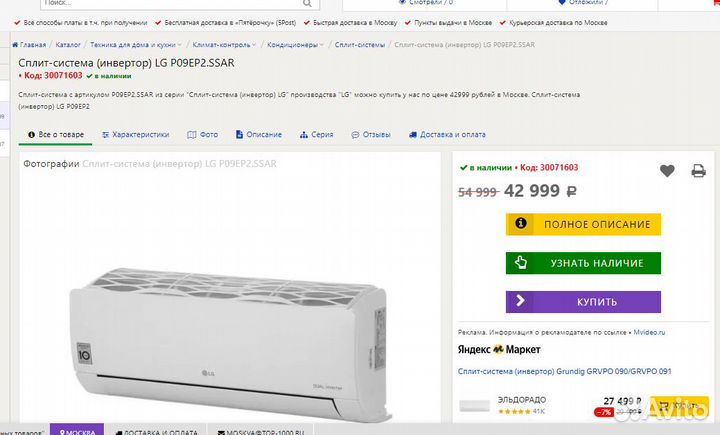Click the yellow ПОЛНОЕ ОПИСАНИЕ button
Viewport: 720px width, 435px height.
(583, 224)
